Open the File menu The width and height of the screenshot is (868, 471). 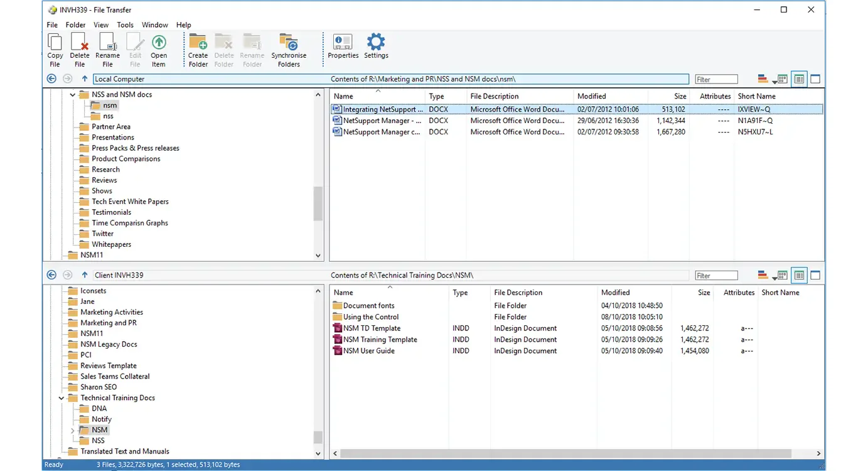52,25
